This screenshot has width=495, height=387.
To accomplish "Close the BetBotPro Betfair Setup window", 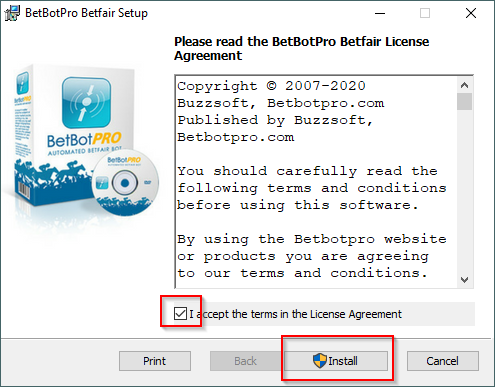I will [x=471, y=13].
